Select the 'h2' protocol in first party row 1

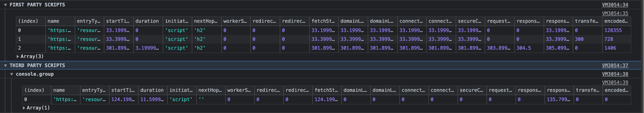(x=200, y=39)
